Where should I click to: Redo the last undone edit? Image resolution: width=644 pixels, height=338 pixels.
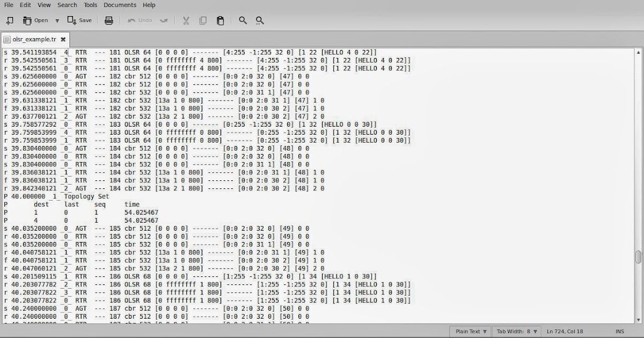pyautogui.click(x=164, y=20)
